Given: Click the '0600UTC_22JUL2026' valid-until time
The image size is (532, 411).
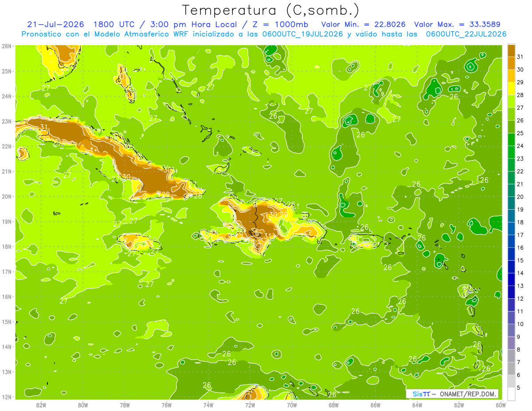Looking at the screenshot, I should point(465,34).
